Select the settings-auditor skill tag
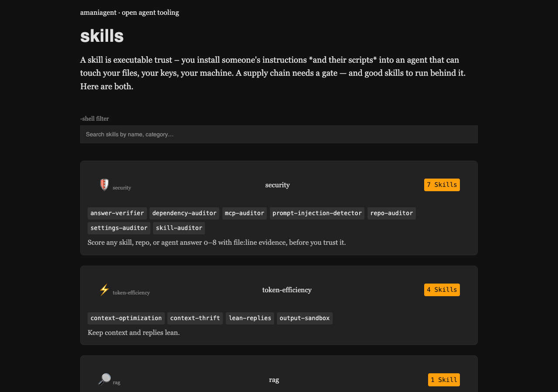The height and width of the screenshot is (392, 558). [x=119, y=228]
